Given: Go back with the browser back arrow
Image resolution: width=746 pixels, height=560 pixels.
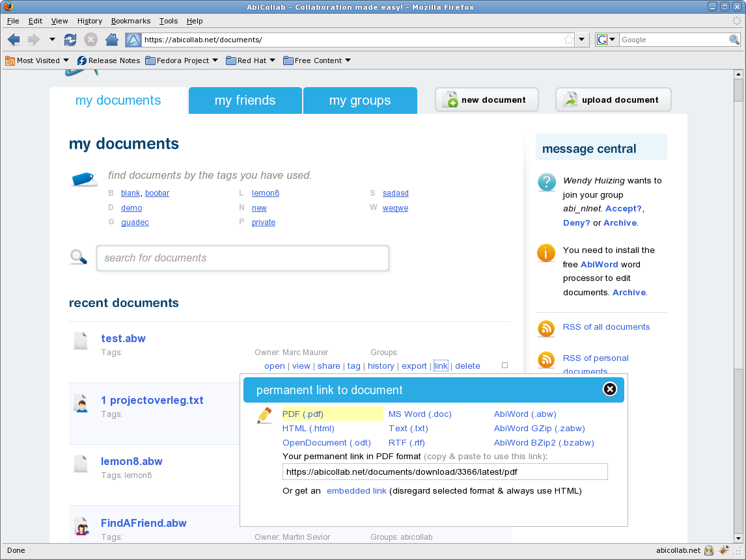Looking at the screenshot, I should 14,40.
